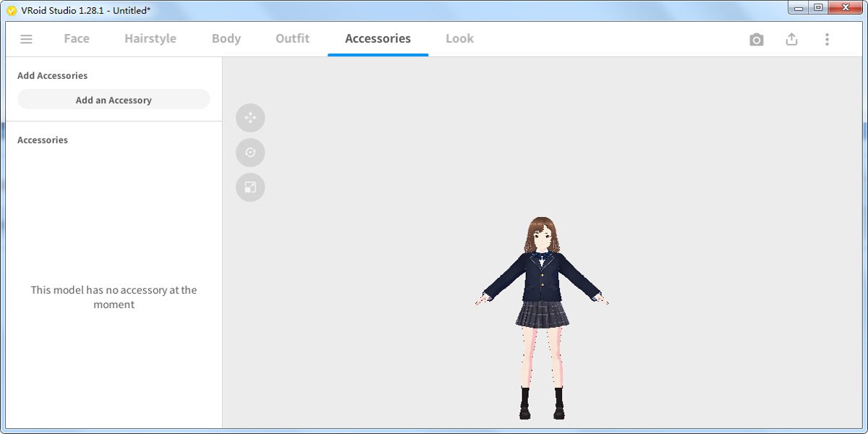Switch to the Face tab

[x=76, y=38]
